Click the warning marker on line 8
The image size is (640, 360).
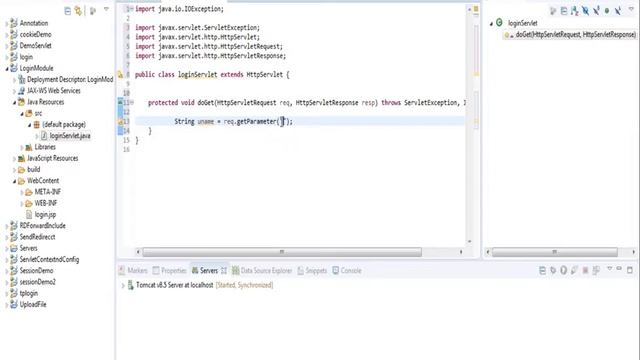tap(120, 74)
